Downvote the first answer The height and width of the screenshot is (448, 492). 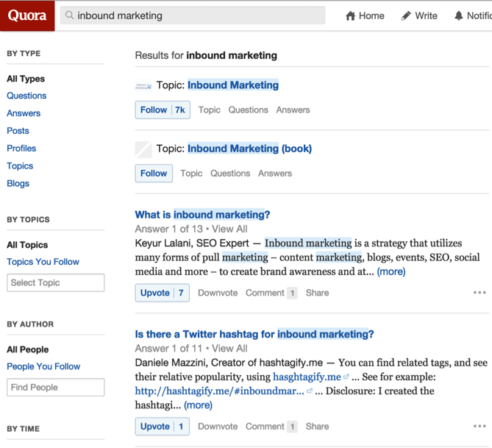(x=218, y=293)
